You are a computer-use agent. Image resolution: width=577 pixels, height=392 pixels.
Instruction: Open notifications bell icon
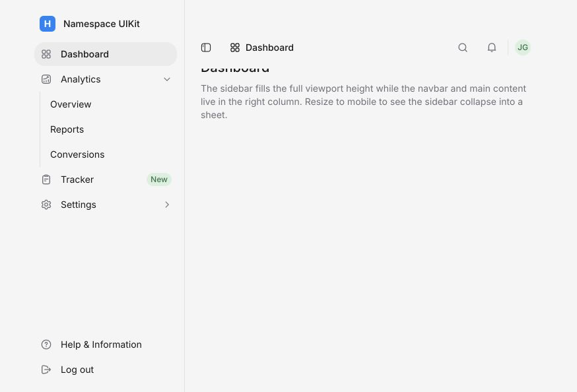(492, 48)
